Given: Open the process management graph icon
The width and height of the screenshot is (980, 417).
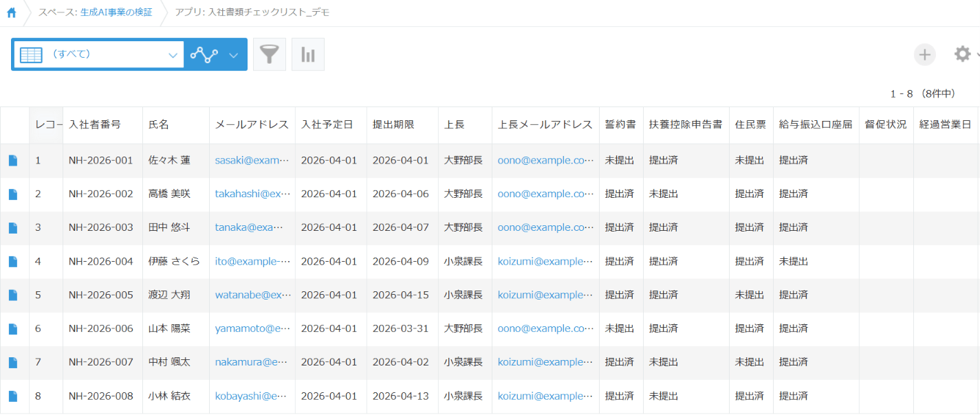Looking at the screenshot, I should click(204, 55).
